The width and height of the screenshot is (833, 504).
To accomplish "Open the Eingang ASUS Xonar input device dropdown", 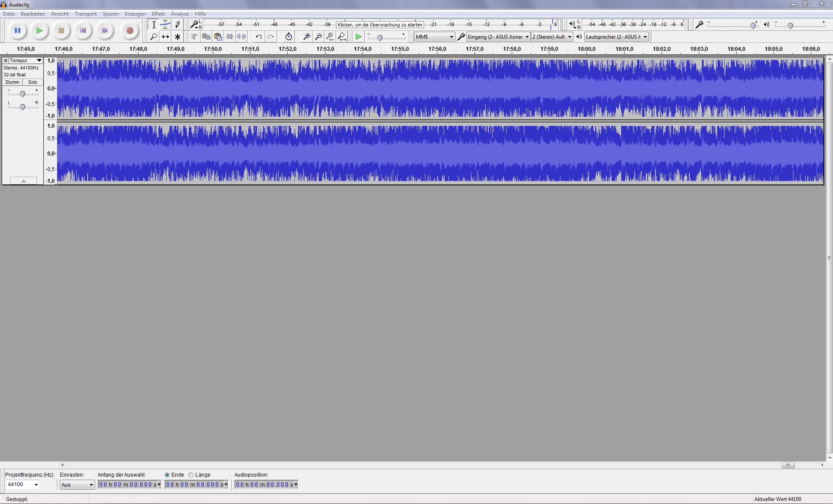I will (498, 37).
